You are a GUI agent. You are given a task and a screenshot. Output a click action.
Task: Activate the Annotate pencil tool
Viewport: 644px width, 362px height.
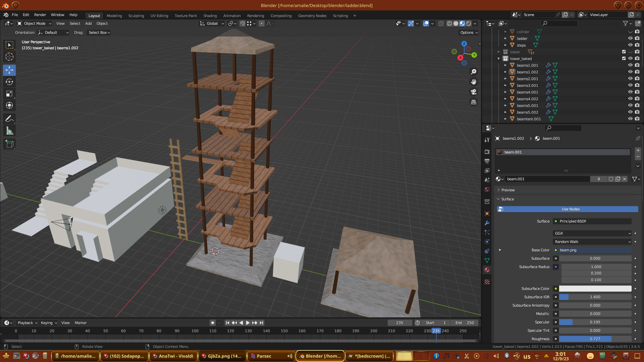[x=9, y=119]
